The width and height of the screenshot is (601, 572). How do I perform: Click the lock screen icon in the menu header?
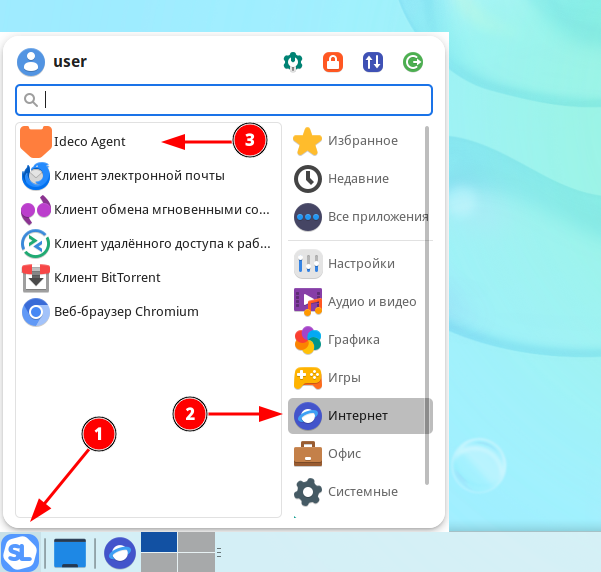(x=333, y=62)
